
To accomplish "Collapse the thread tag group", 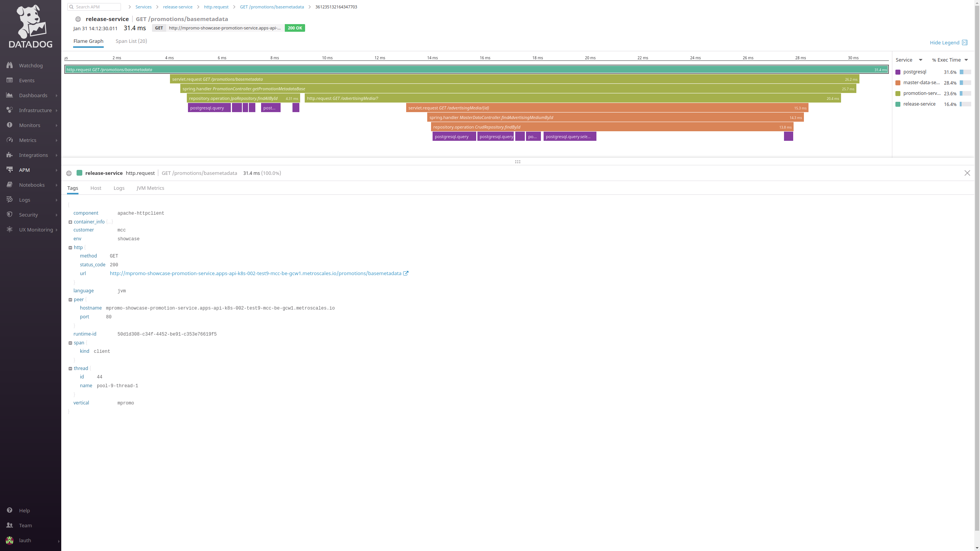I will pos(70,368).
